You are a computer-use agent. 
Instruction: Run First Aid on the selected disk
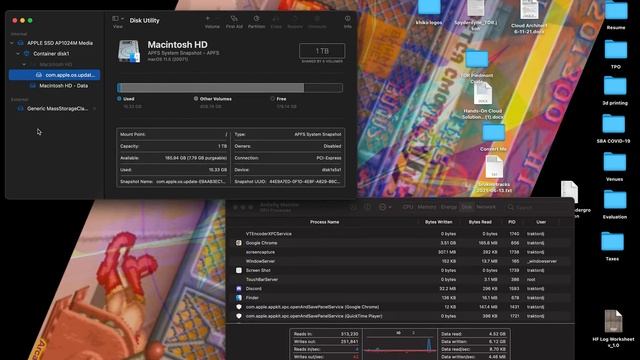(x=234, y=22)
